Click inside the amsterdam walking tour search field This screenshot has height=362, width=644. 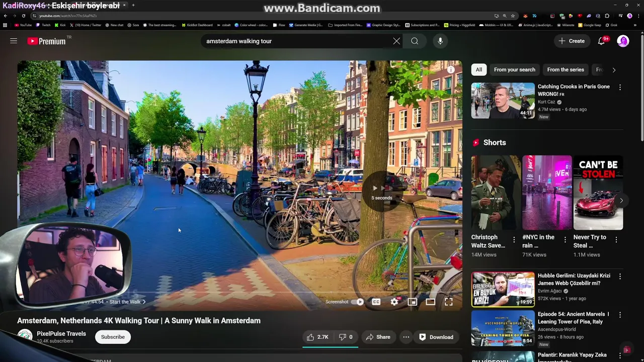tap(297, 41)
